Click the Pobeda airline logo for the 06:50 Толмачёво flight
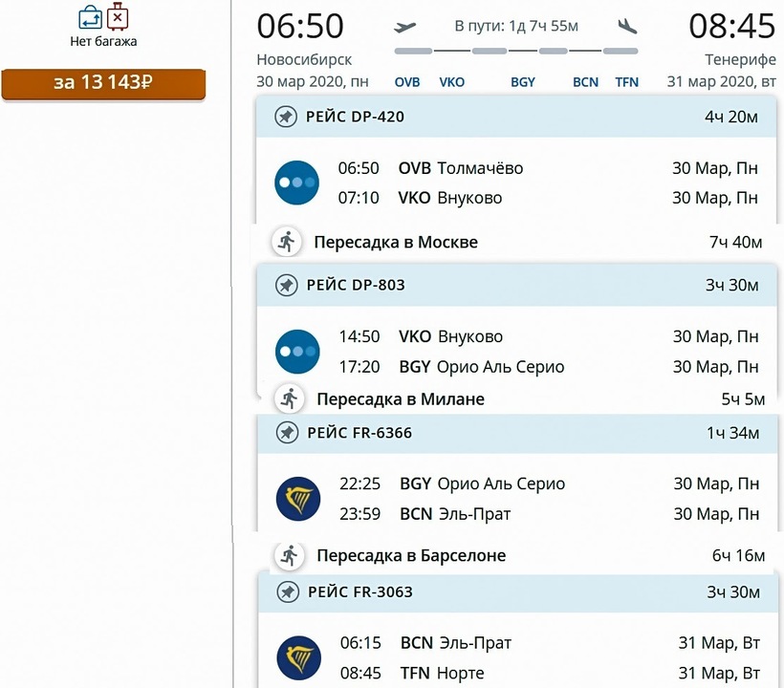Viewport: 784px width, 688px height. coord(296,183)
